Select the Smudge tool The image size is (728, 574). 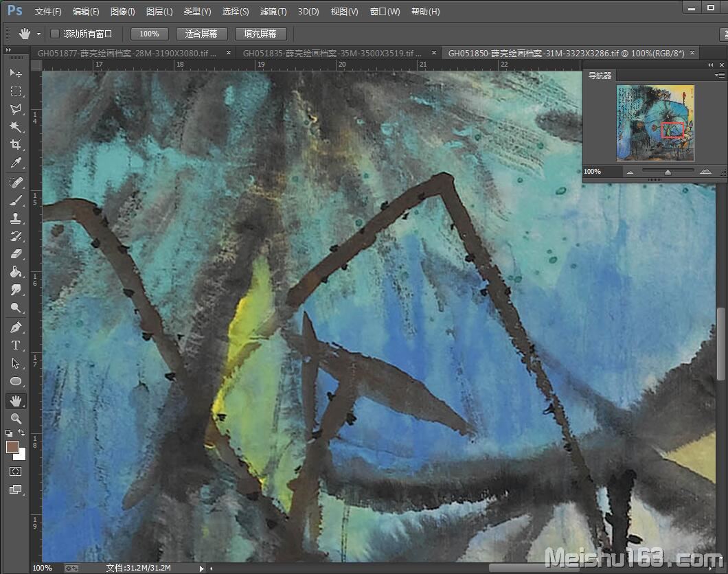(x=16, y=290)
